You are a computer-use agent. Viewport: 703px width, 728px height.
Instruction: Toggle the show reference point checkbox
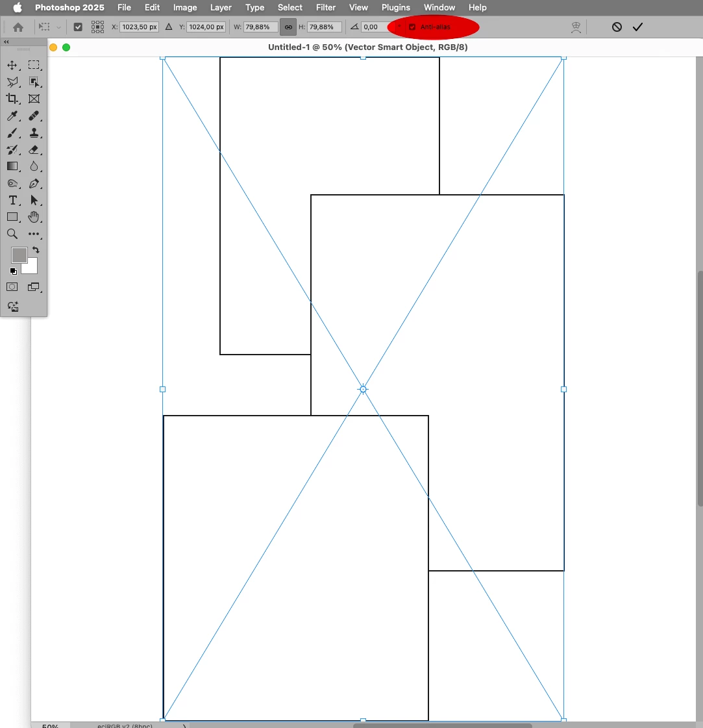78,27
